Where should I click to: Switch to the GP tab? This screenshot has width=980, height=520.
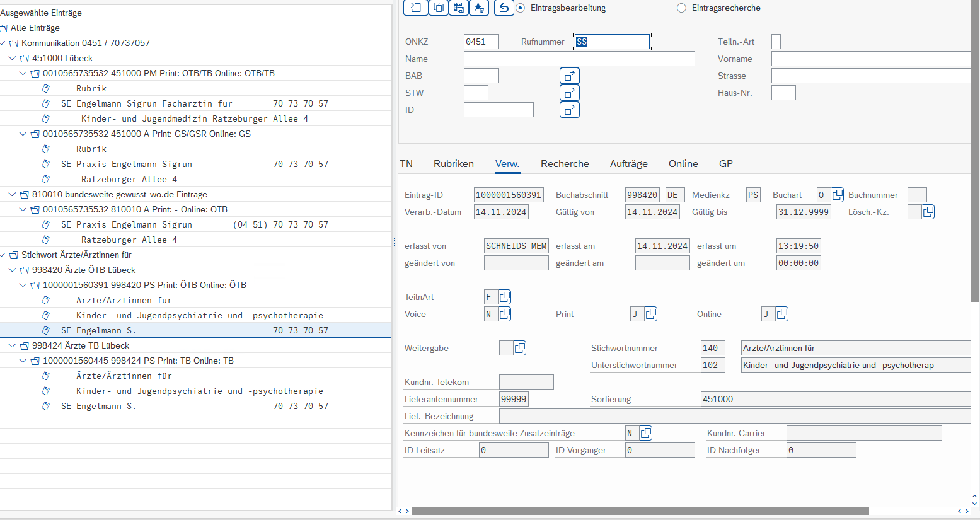coord(726,164)
